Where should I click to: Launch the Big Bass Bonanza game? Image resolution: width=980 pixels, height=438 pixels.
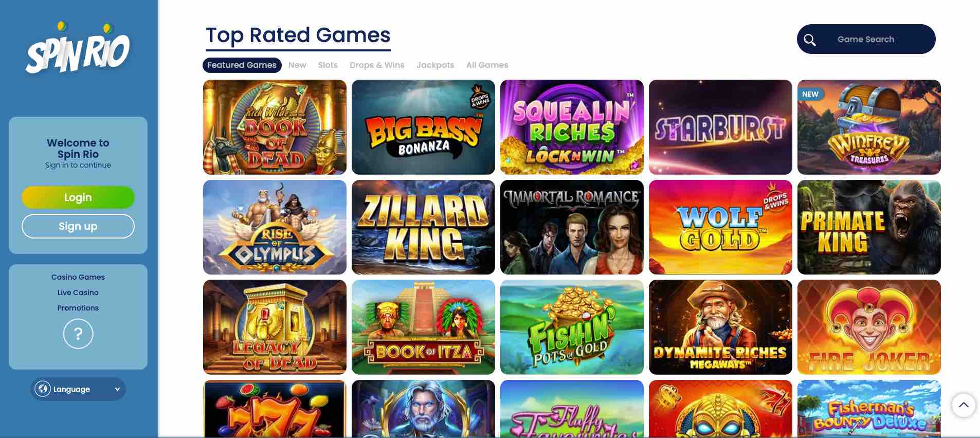[423, 127]
